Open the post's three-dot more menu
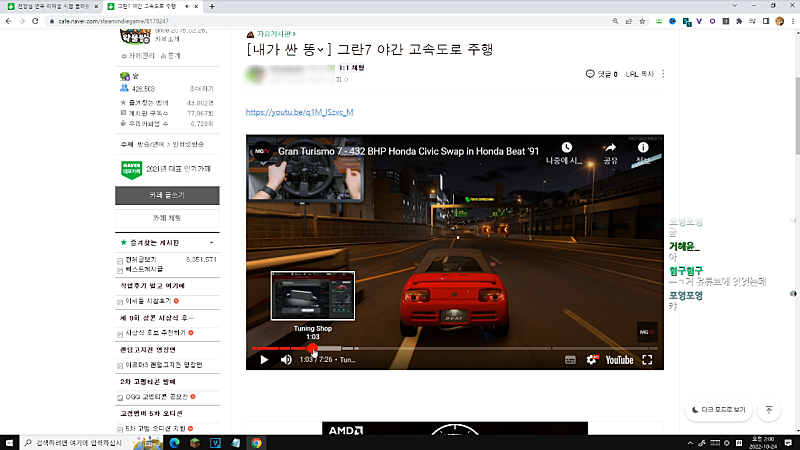Image resolution: width=800 pixels, height=450 pixels. click(x=663, y=74)
